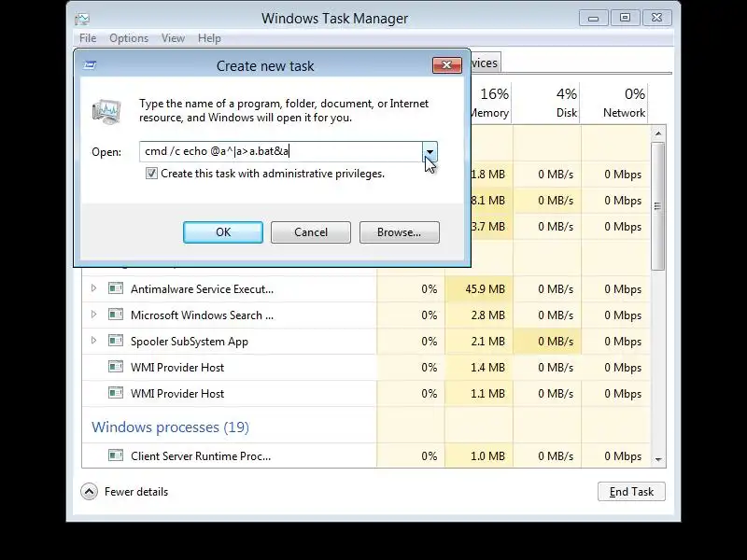Screen dimensions: 747x560
Task: Select the first WMI Provider Host row
Action: point(366,368)
